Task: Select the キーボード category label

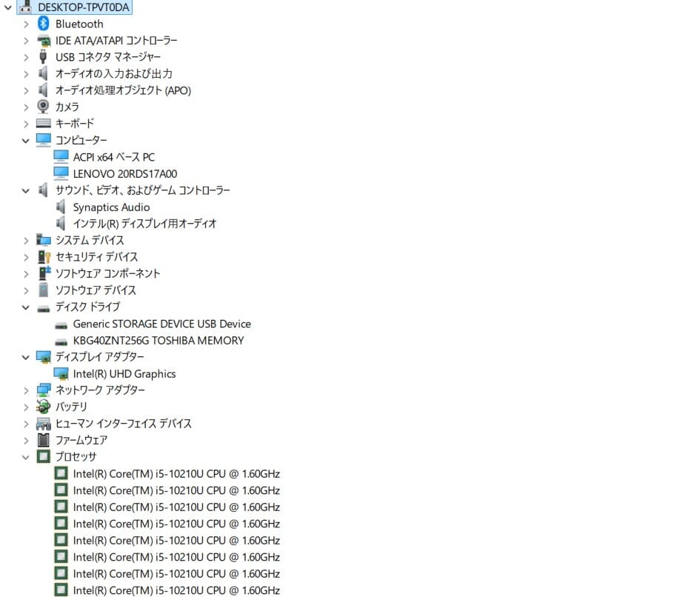Action: [75, 124]
